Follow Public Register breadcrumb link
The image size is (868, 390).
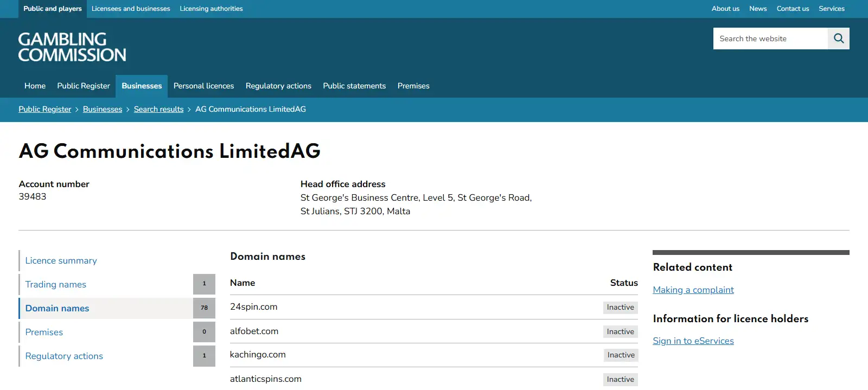click(x=45, y=109)
